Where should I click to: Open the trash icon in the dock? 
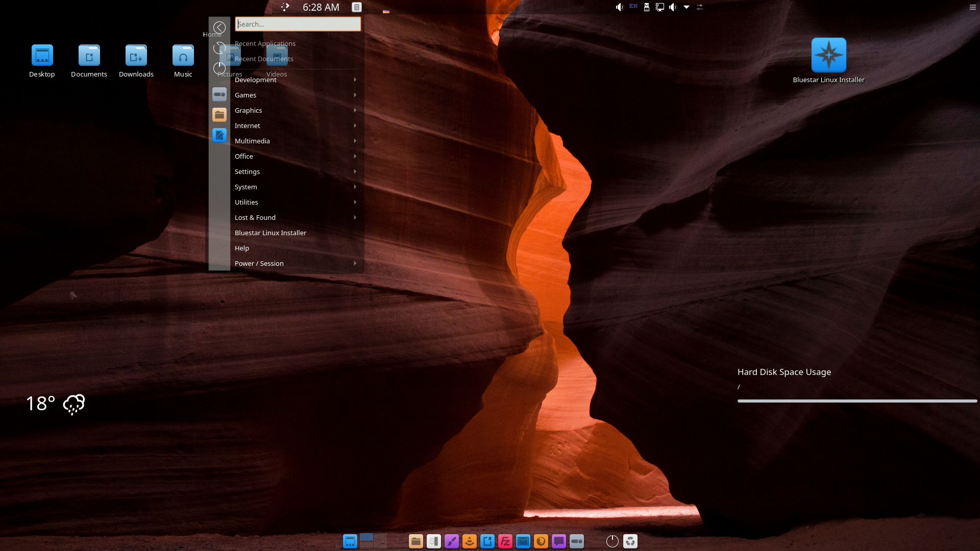(630, 541)
